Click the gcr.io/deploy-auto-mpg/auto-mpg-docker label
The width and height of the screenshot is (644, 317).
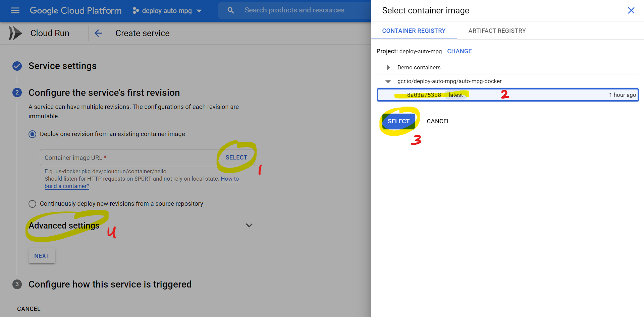(449, 81)
